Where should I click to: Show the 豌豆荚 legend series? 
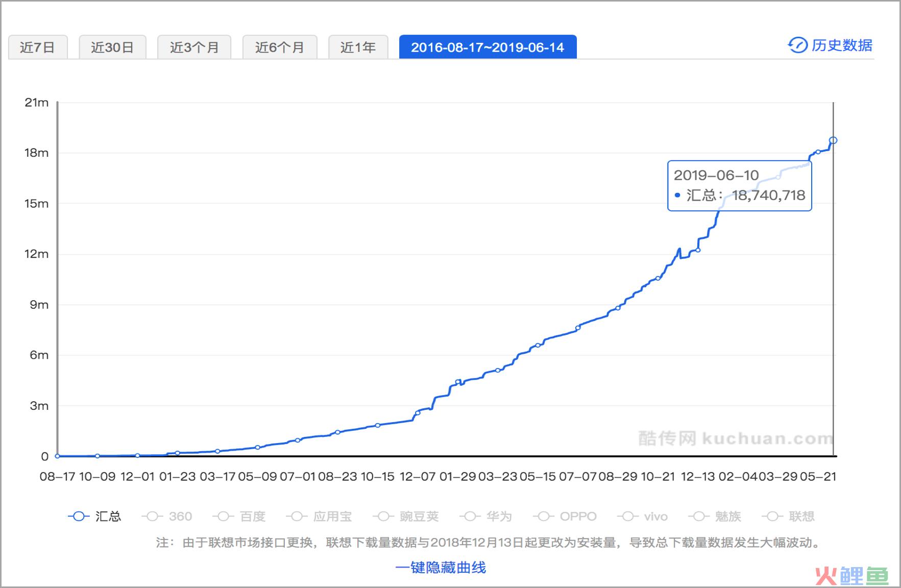(x=406, y=517)
